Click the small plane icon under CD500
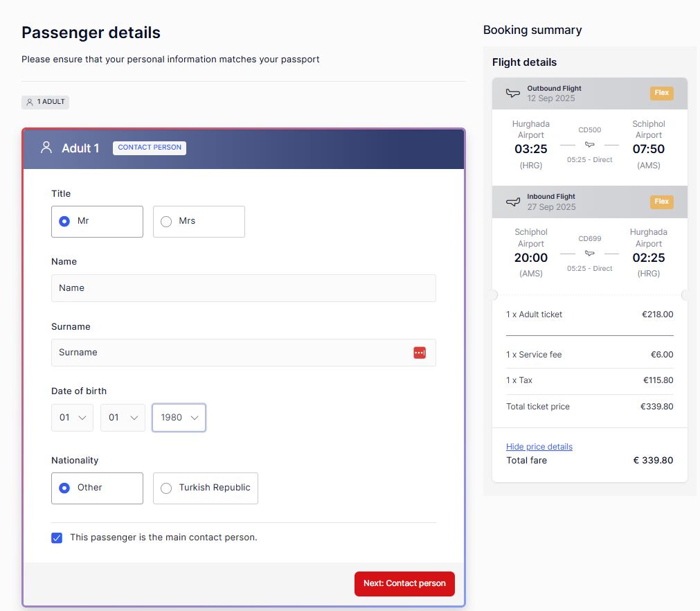Screen dimensions: 700x611 point(590,144)
